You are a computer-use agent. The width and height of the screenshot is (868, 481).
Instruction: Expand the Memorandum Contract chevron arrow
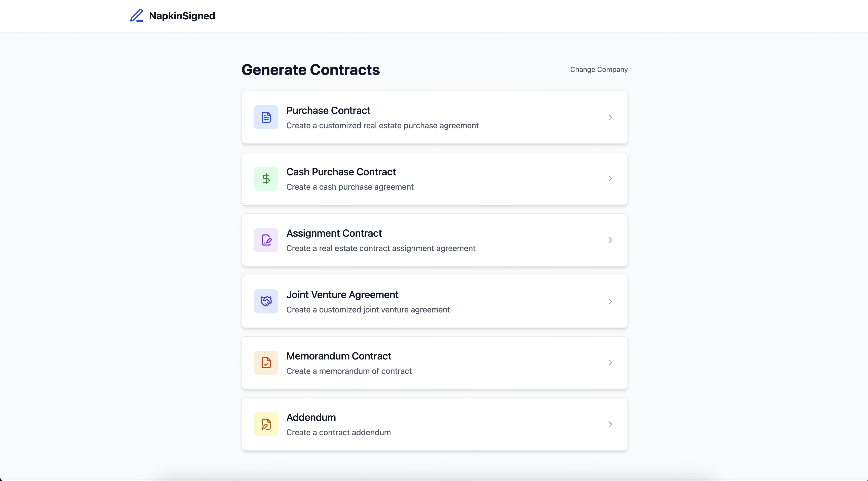[x=610, y=363]
